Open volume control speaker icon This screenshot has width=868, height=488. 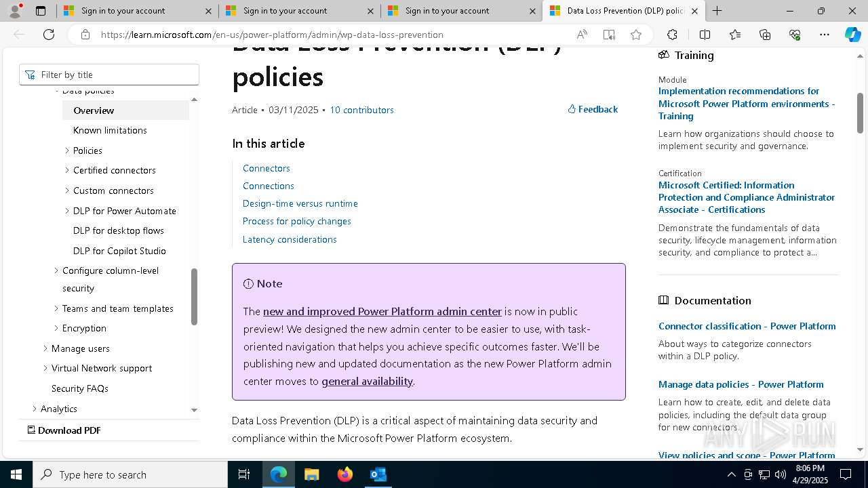point(780,474)
